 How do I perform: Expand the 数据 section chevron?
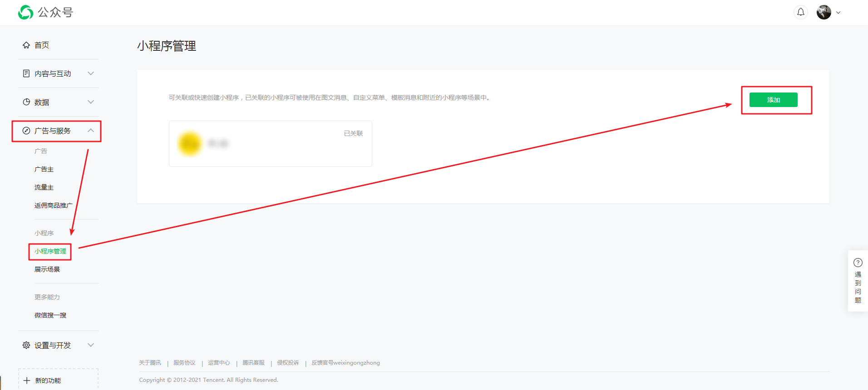(x=91, y=102)
